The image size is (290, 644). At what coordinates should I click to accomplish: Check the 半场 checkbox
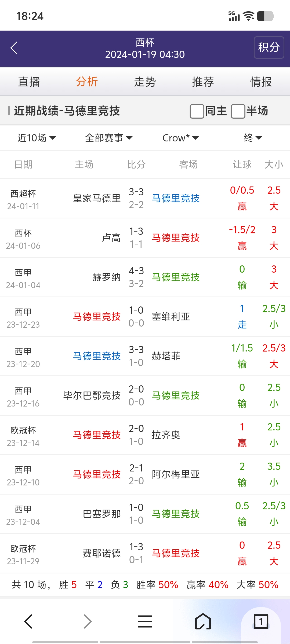coord(238,111)
